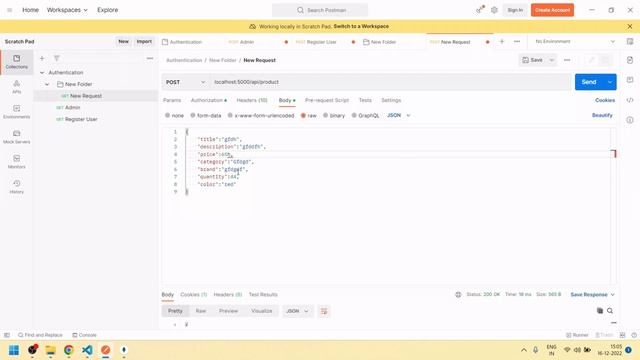
Task: Switch to the Authorization tab
Action: coord(209,100)
